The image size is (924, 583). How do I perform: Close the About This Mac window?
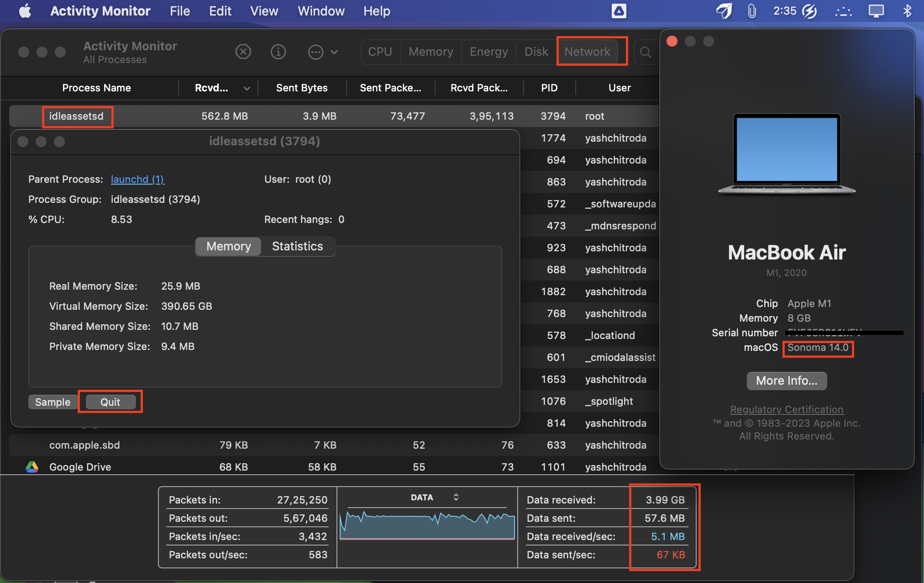[672, 41]
